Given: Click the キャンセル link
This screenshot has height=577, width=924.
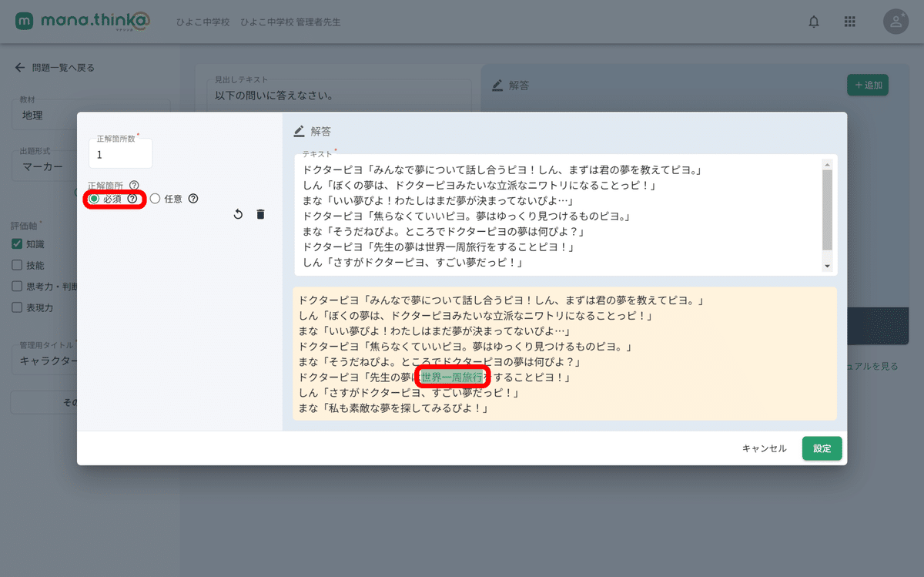Looking at the screenshot, I should (763, 448).
